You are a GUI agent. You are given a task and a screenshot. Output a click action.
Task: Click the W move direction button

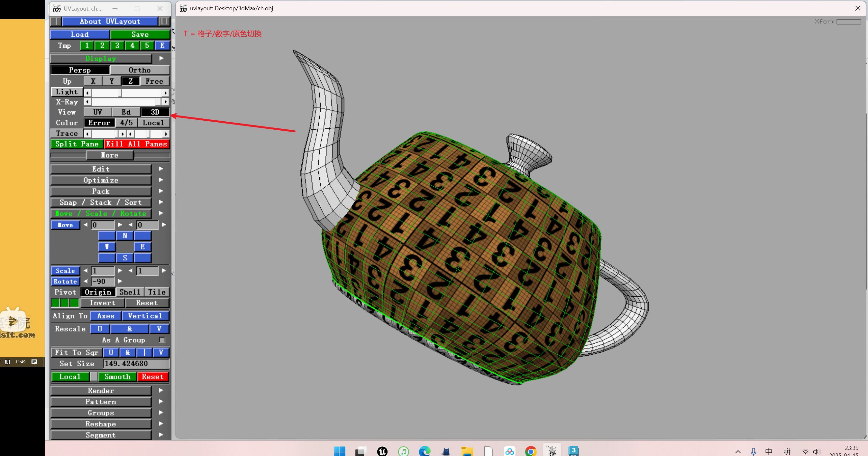coord(107,247)
